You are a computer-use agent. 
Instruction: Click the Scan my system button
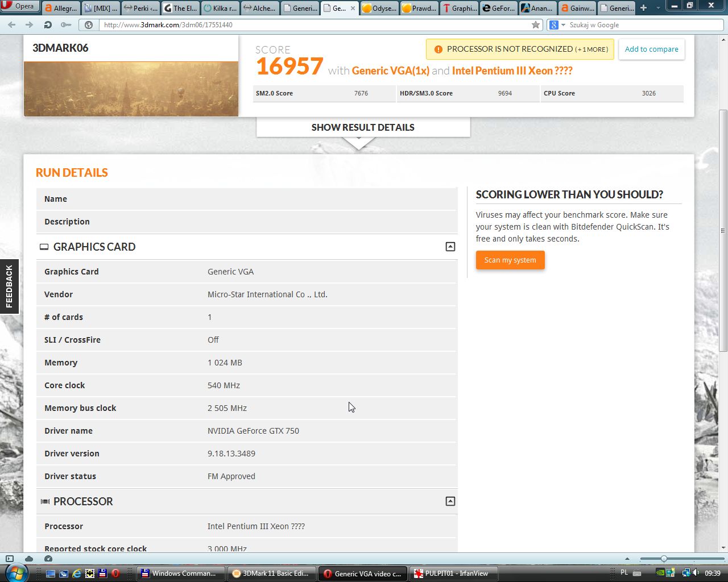tap(510, 260)
